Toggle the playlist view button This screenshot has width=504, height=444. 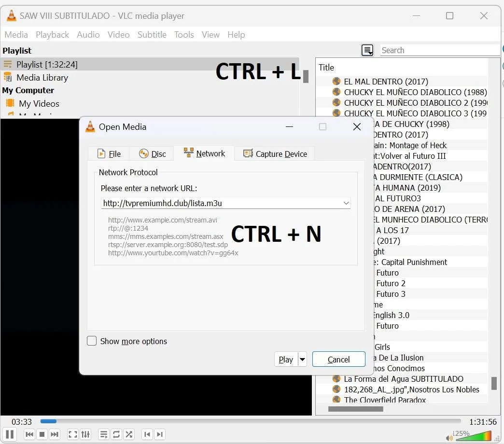pos(103,434)
